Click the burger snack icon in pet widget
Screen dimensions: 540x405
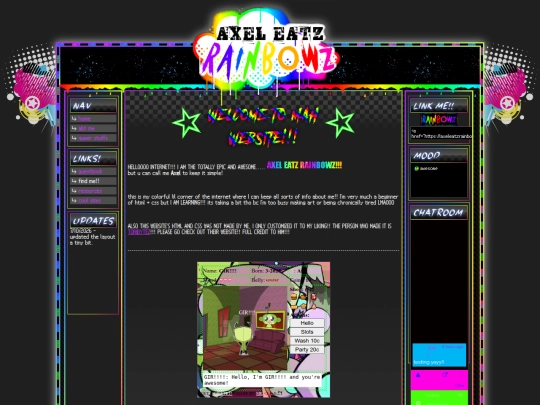pyautogui.click(x=294, y=296)
